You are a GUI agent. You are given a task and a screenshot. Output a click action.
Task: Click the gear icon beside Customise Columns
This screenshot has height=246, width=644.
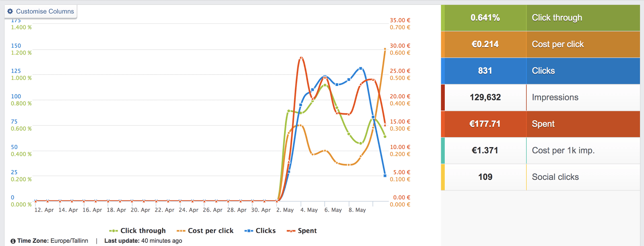[x=10, y=11]
